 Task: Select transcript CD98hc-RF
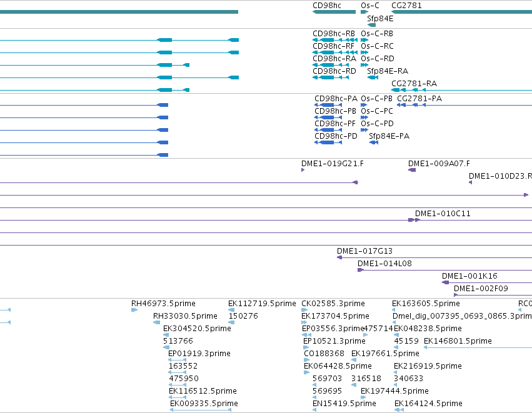(333, 46)
